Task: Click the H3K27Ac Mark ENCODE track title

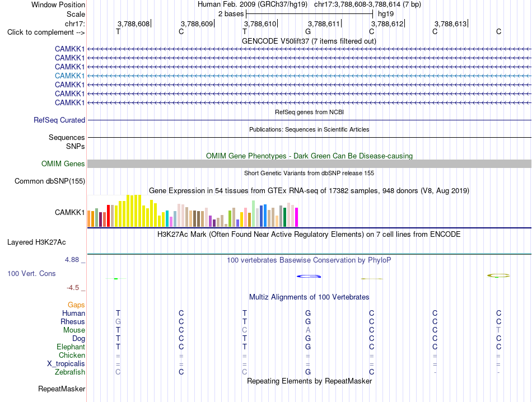Action: click(309, 234)
